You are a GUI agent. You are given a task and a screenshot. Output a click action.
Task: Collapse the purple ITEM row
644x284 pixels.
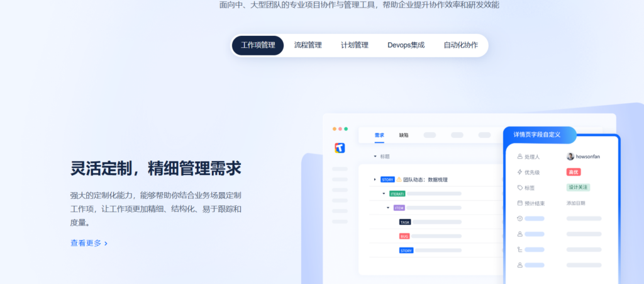click(x=388, y=208)
